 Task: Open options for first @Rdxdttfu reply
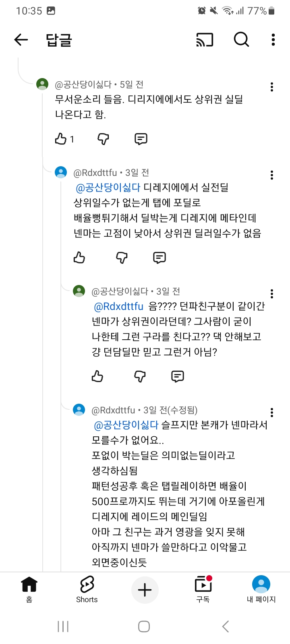tap(272, 175)
